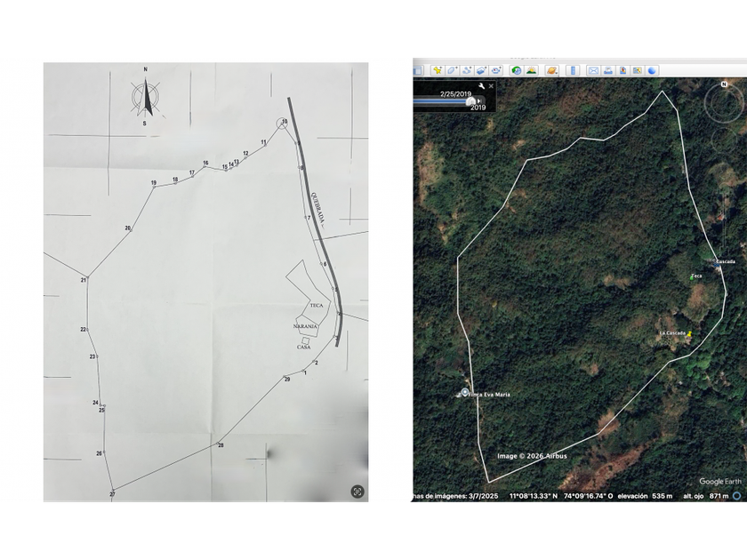Viewport: 747px width, 560px height.
Task: Click the time slider thumb handle
Action: (x=471, y=100)
